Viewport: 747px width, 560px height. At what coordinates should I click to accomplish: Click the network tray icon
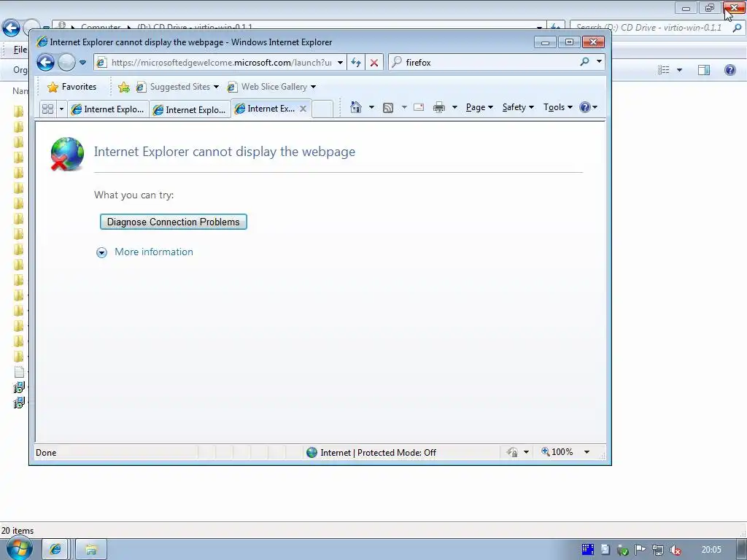[658, 550]
